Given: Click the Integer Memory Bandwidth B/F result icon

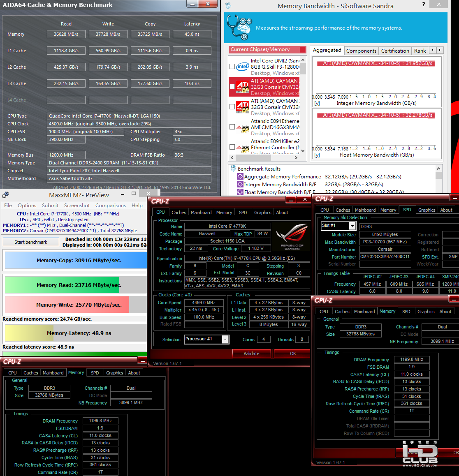Looking at the screenshot, I should pos(240,184).
